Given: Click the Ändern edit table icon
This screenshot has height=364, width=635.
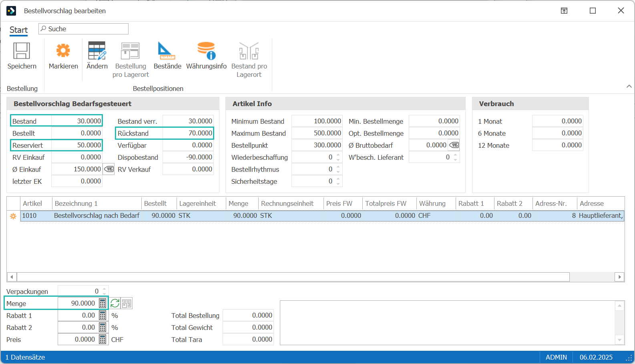Looking at the screenshot, I should (97, 51).
